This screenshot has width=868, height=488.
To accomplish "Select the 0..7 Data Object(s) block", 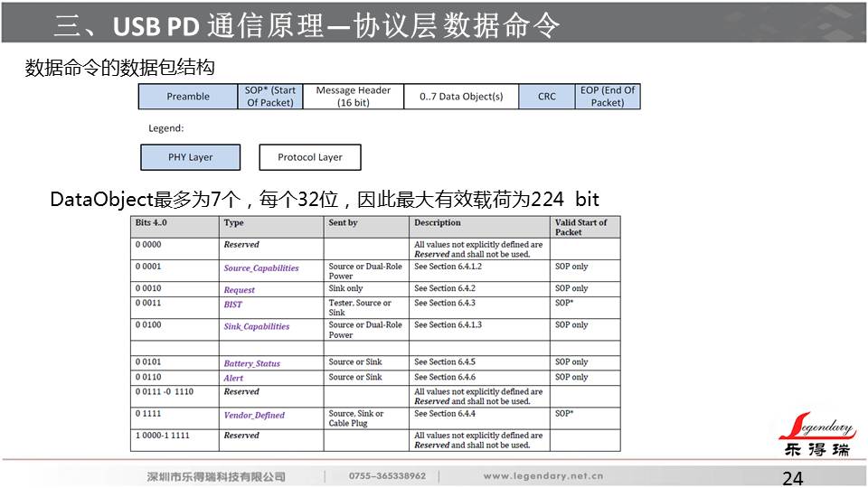I will [x=461, y=97].
